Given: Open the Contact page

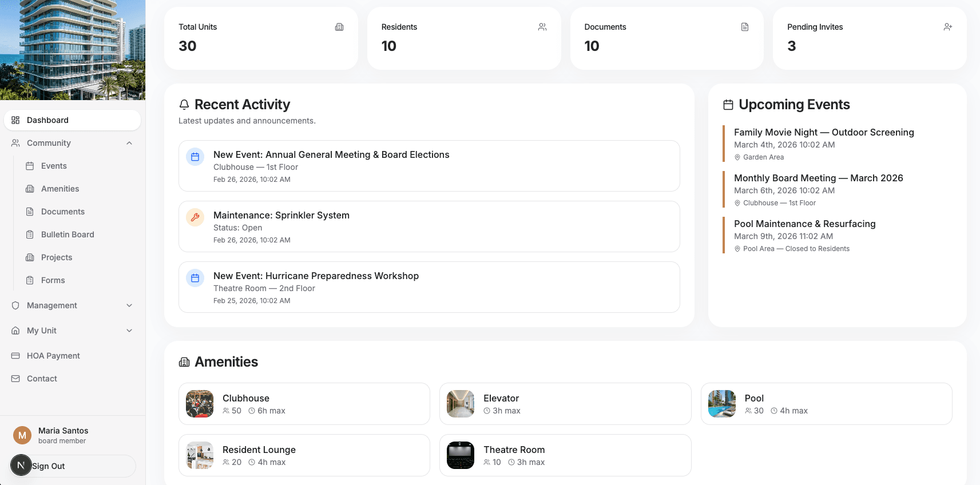Looking at the screenshot, I should 72,379.
